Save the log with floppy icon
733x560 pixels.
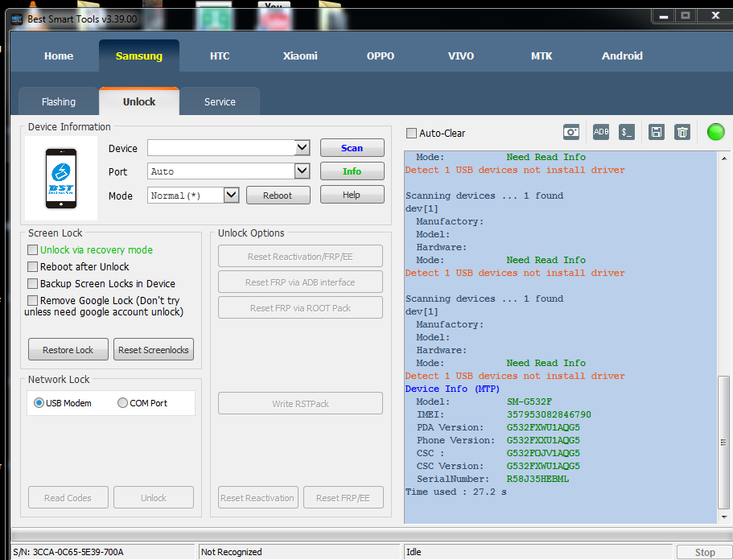coord(657,132)
